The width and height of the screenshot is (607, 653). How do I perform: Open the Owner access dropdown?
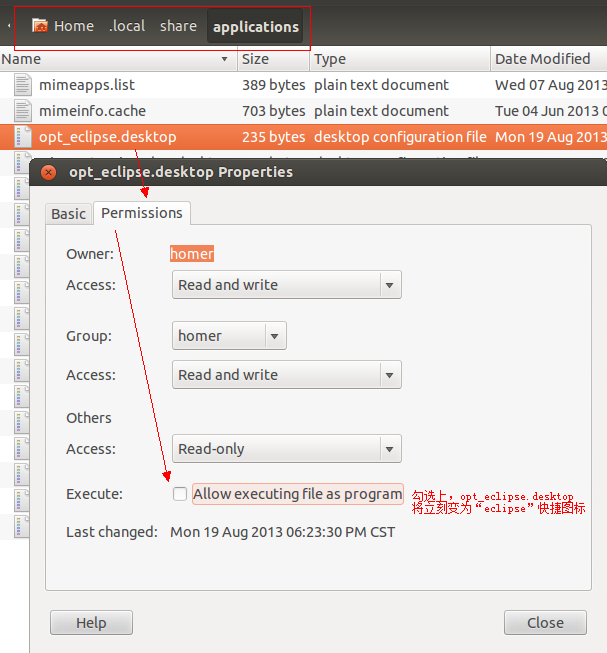coord(287,285)
